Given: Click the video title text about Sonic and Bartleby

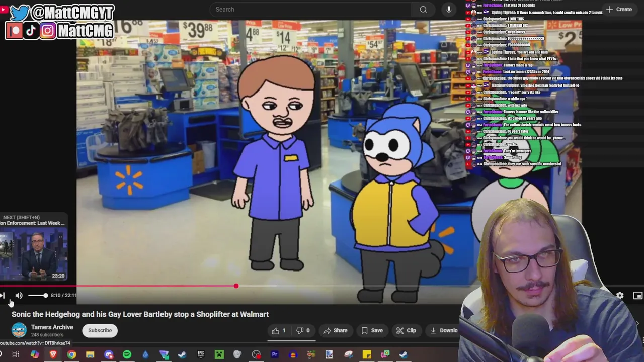Looking at the screenshot, I should (140, 314).
